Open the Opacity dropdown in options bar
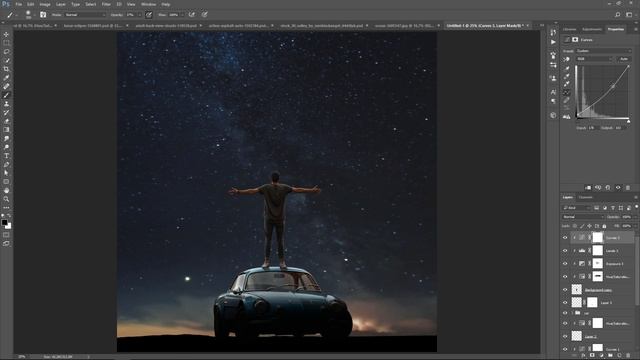 tap(139, 15)
